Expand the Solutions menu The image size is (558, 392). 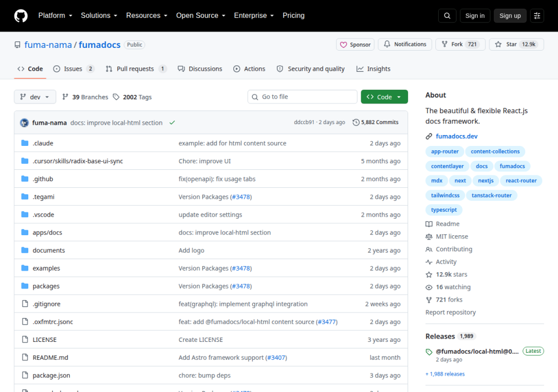coord(99,16)
